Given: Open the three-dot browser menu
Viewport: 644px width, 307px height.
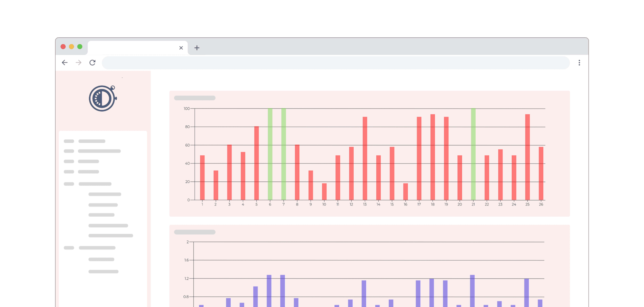Looking at the screenshot, I should pyautogui.click(x=579, y=63).
